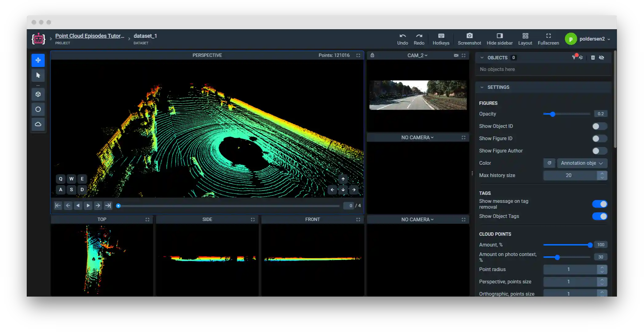Open the CAM_2 camera dropdown

click(x=417, y=55)
